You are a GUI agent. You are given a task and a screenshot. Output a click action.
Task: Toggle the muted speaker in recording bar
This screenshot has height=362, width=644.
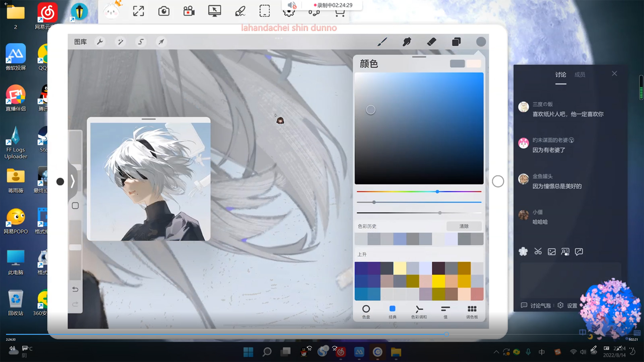[x=292, y=5]
